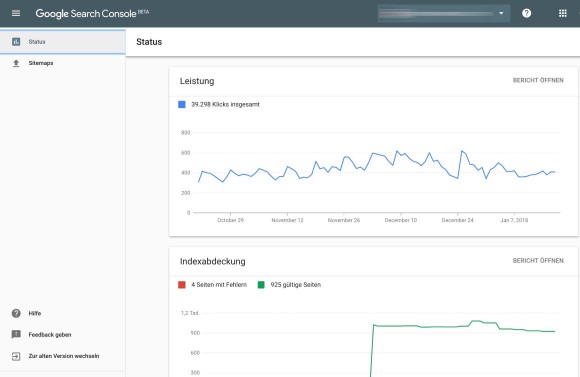This screenshot has width=580, height=377.
Task: Click the Indexabdeckung card heading
Action: point(213,262)
